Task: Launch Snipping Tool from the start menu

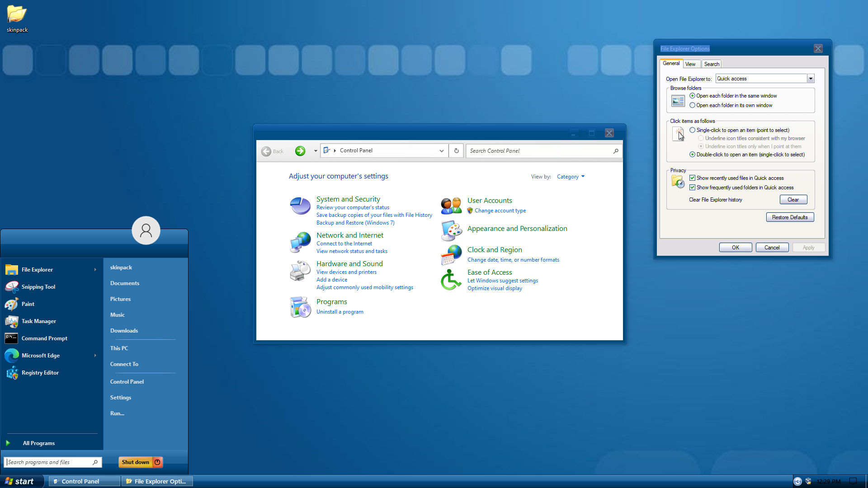Action: coord(38,287)
